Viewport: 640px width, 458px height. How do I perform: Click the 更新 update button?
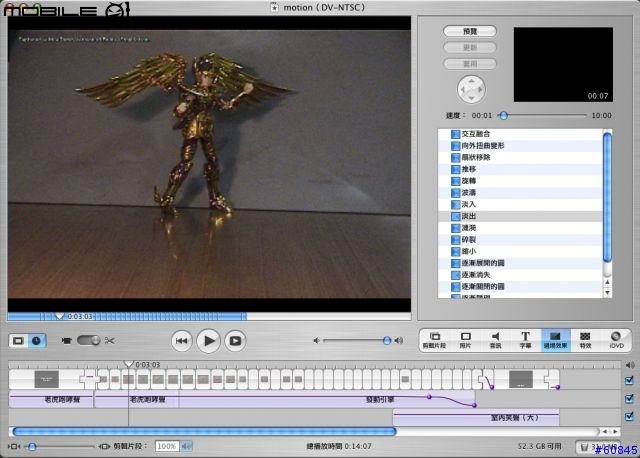470,47
